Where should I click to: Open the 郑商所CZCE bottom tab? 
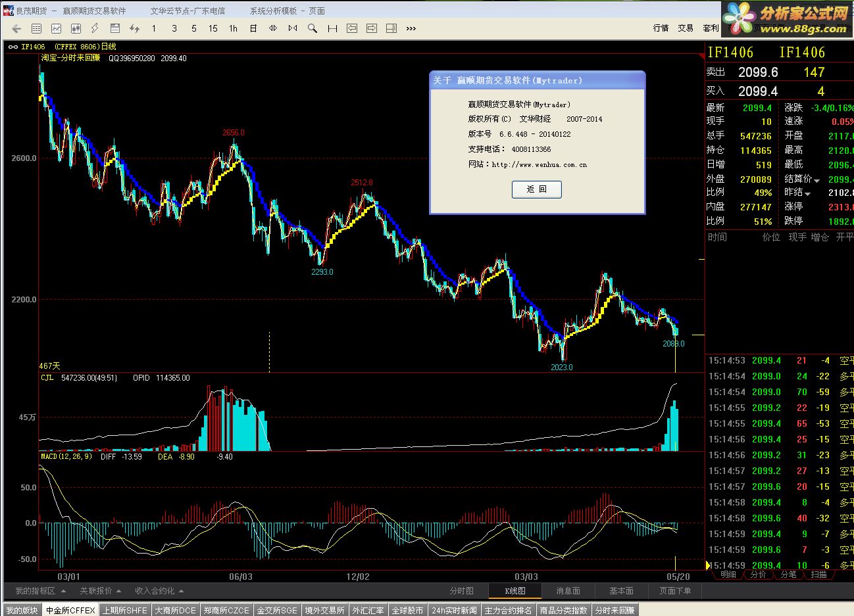[226, 610]
